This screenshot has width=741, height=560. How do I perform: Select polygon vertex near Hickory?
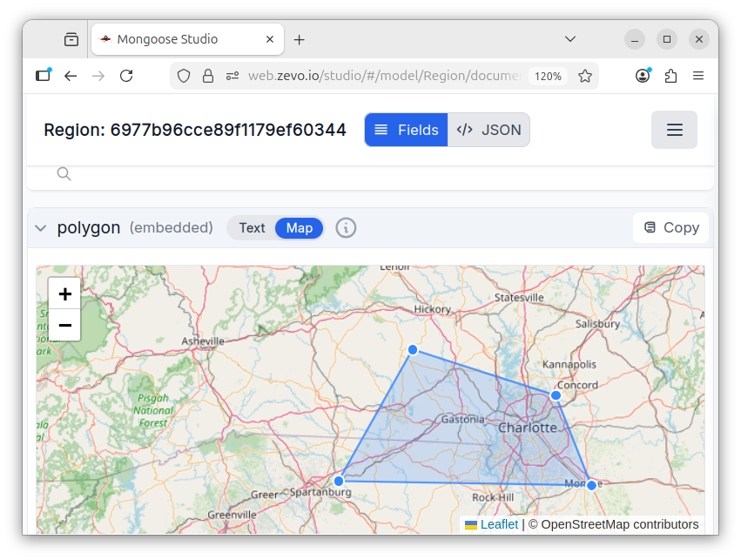click(413, 350)
